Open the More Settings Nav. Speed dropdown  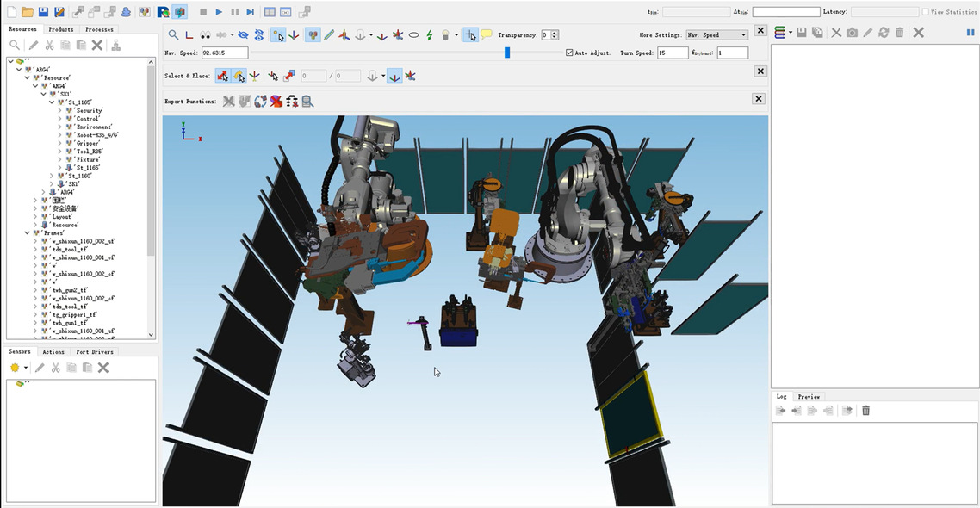coord(716,35)
